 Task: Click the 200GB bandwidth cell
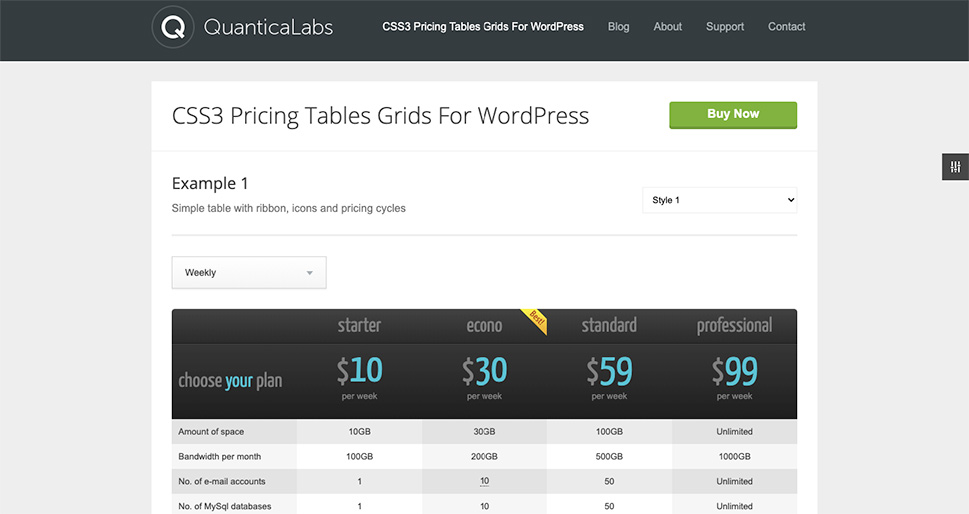pos(484,457)
